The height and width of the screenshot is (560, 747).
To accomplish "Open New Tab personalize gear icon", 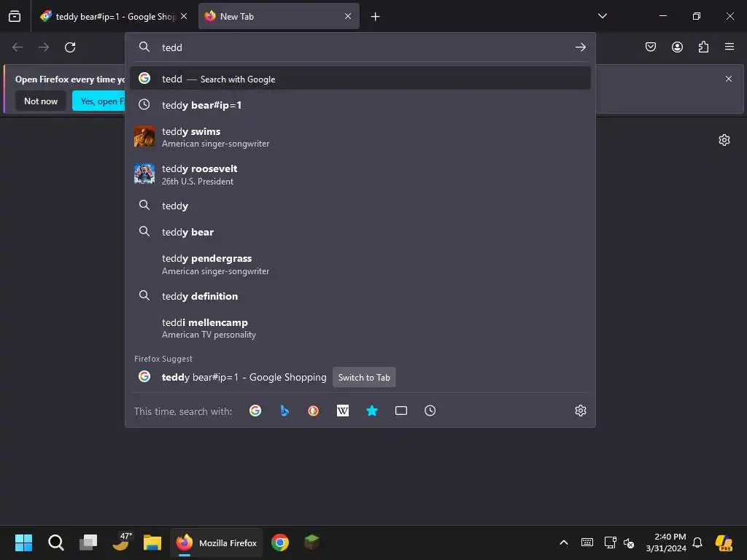I will click(724, 140).
